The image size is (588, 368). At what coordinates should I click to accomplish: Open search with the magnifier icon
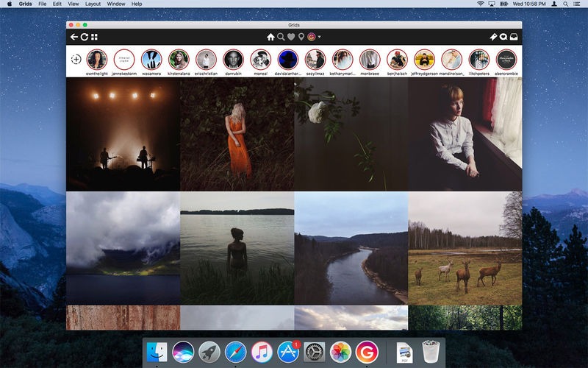click(281, 37)
